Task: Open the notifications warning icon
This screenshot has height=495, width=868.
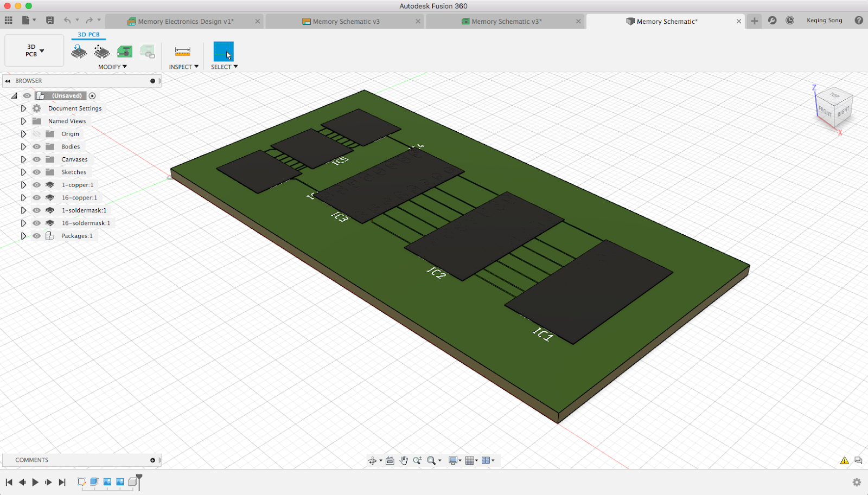Action: pos(844,460)
